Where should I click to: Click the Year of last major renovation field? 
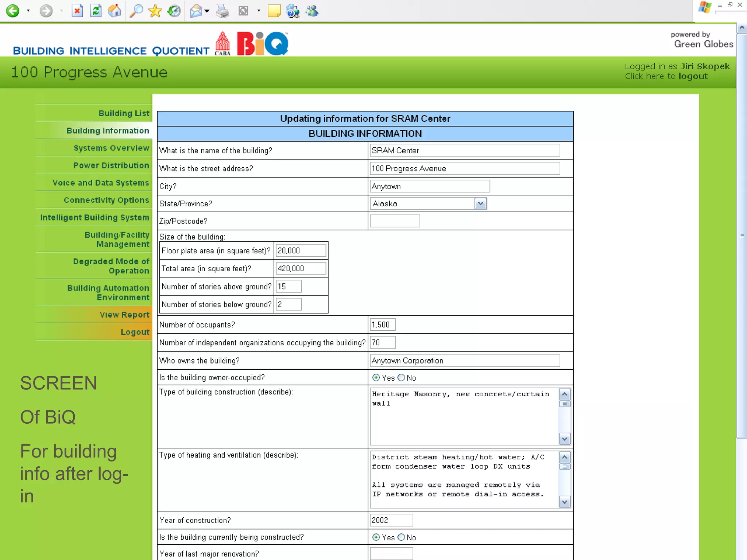pyautogui.click(x=391, y=553)
